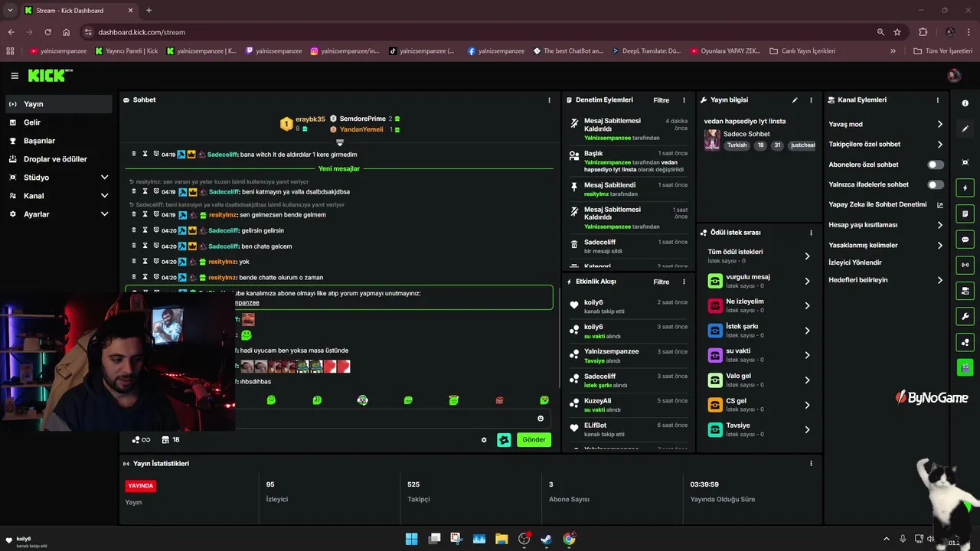Screen dimensions: 980x551
Task: Filter Etkinlik Akışı with Filtre
Action: click(661, 282)
